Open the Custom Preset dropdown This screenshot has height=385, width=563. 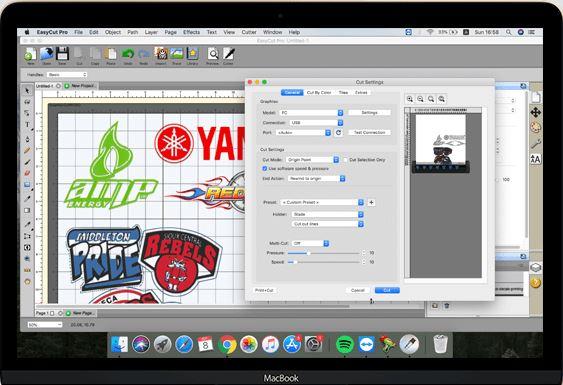[x=322, y=202]
